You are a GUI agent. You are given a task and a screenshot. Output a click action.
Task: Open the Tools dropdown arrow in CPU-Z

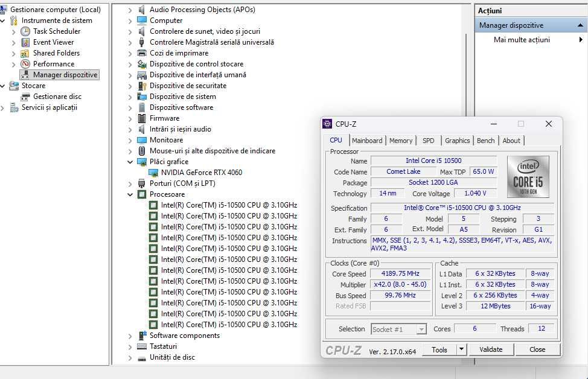(461, 349)
